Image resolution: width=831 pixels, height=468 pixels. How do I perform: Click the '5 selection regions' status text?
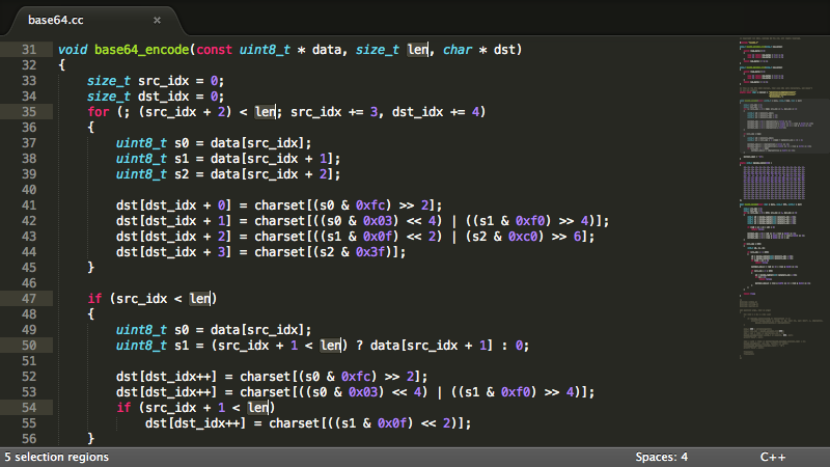point(57,457)
